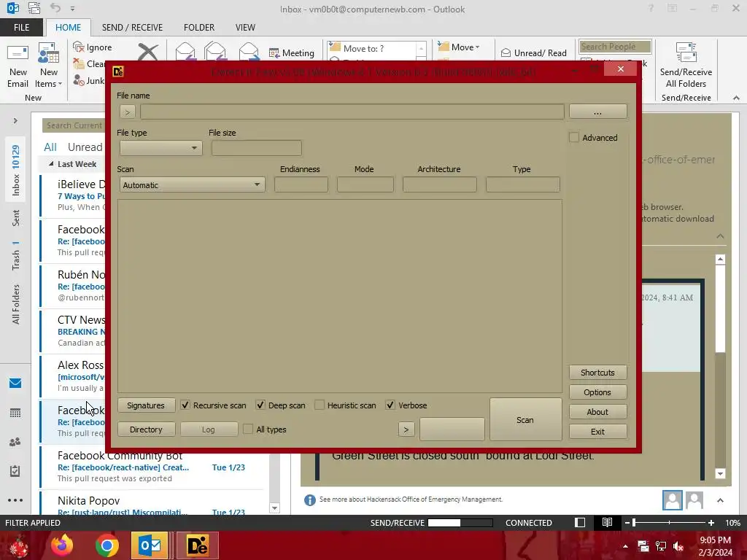Screen dimensions: 747x560
Task: Open the FILE tab
Action: click(x=21, y=28)
